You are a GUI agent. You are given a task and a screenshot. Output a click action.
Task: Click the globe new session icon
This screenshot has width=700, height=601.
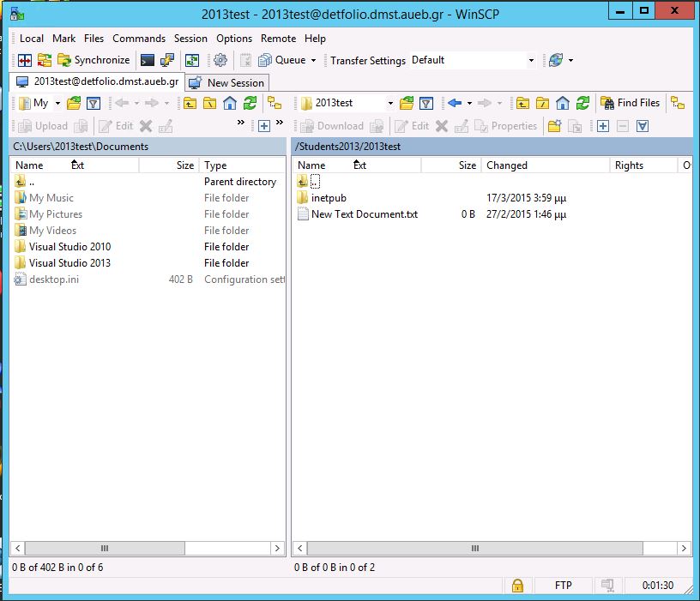pos(556,60)
